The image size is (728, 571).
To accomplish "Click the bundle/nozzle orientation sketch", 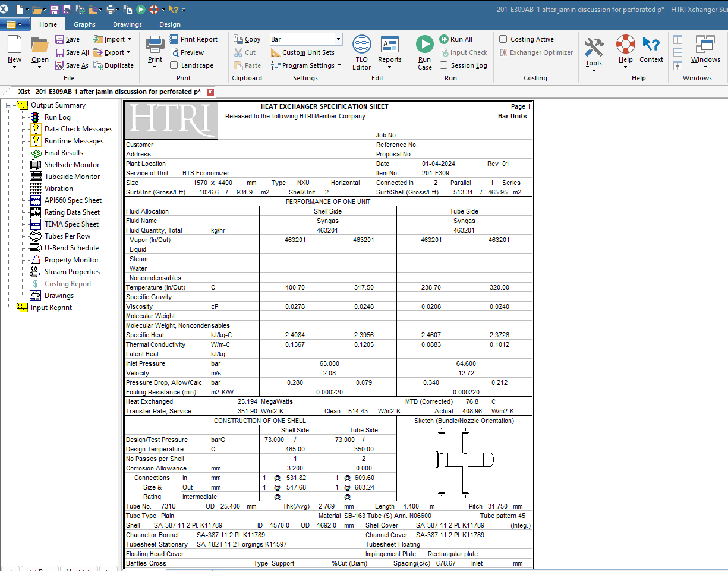I will pos(465,463).
